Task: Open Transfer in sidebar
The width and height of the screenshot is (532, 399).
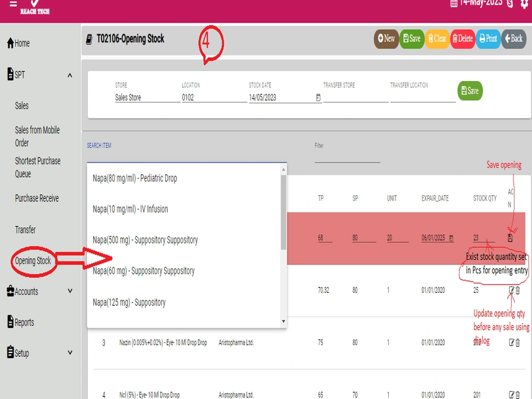Action: pyautogui.click(x=25, y=230)
